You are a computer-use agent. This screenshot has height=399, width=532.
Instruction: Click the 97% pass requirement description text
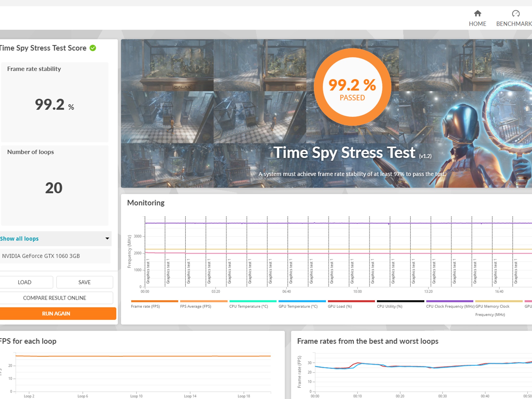pyautogui.click(x=352, y=174)
